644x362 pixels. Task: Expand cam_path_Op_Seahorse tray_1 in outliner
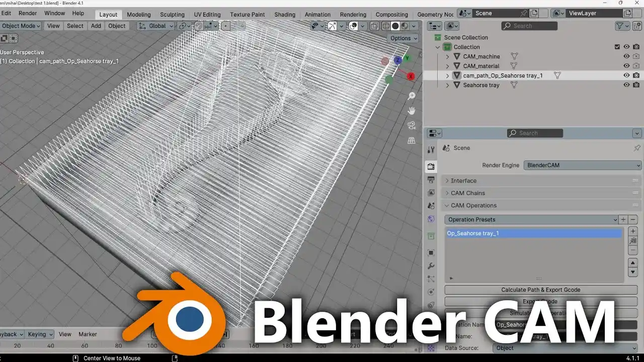tap(447, 75)
